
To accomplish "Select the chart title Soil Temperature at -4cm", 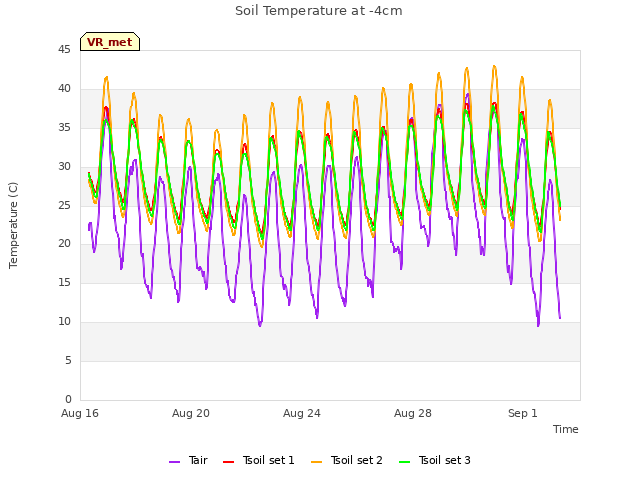I will [319, 11].
